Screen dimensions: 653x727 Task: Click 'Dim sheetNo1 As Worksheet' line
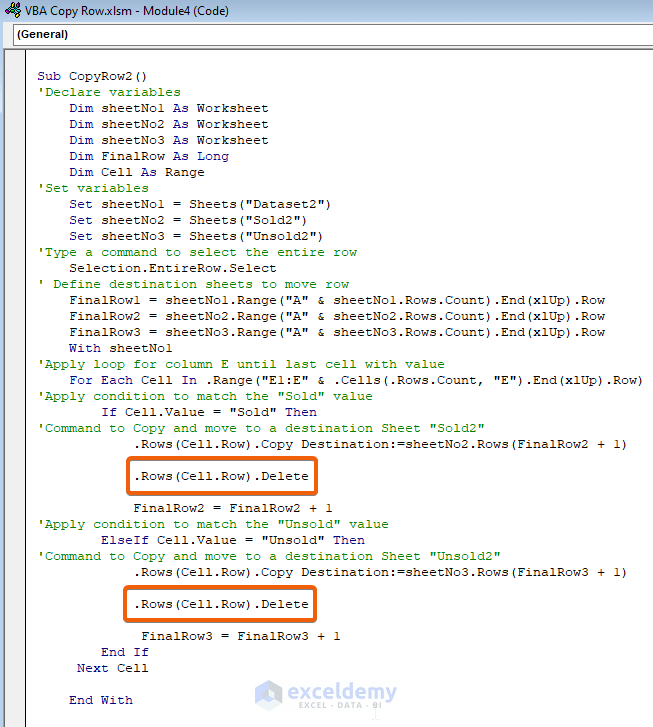(169, 108)
